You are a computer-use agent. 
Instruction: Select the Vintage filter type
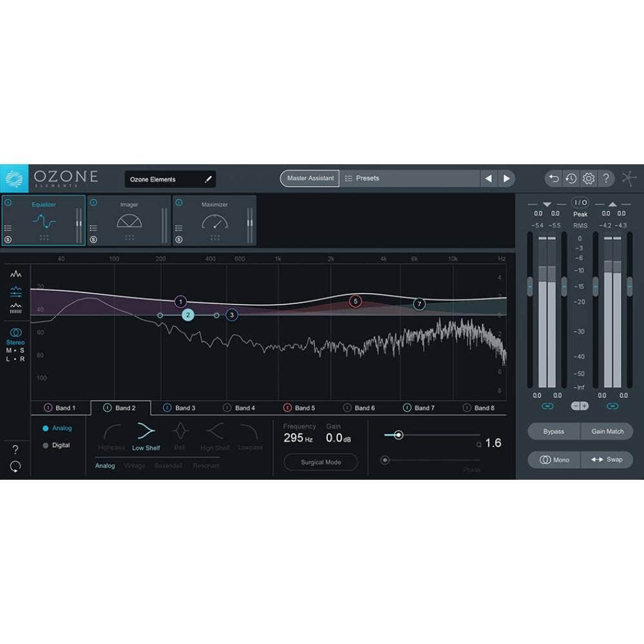135,466
